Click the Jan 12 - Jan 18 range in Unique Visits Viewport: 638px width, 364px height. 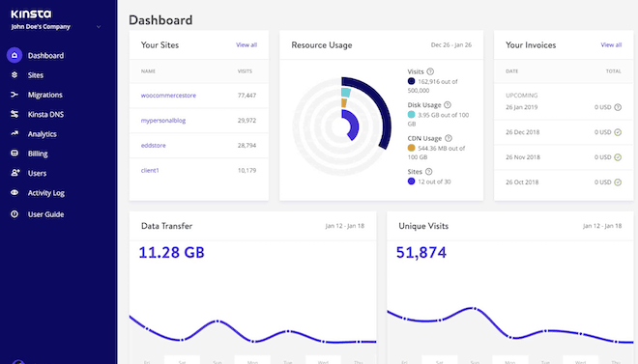pos(602,226)
